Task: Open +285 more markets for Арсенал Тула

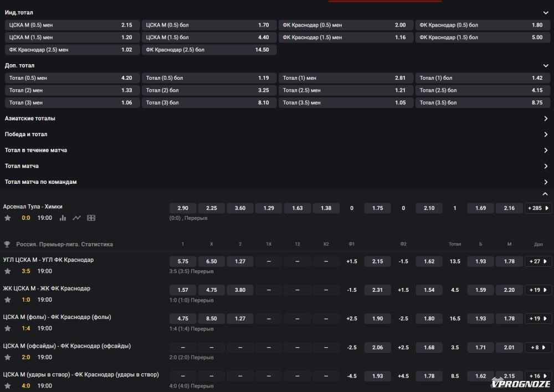Action: pos(538,208)
